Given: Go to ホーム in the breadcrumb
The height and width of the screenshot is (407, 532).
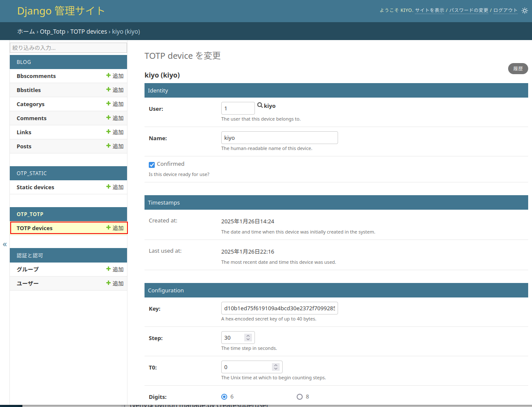Looking at the screenshot, I should click(x=26, y=32).
